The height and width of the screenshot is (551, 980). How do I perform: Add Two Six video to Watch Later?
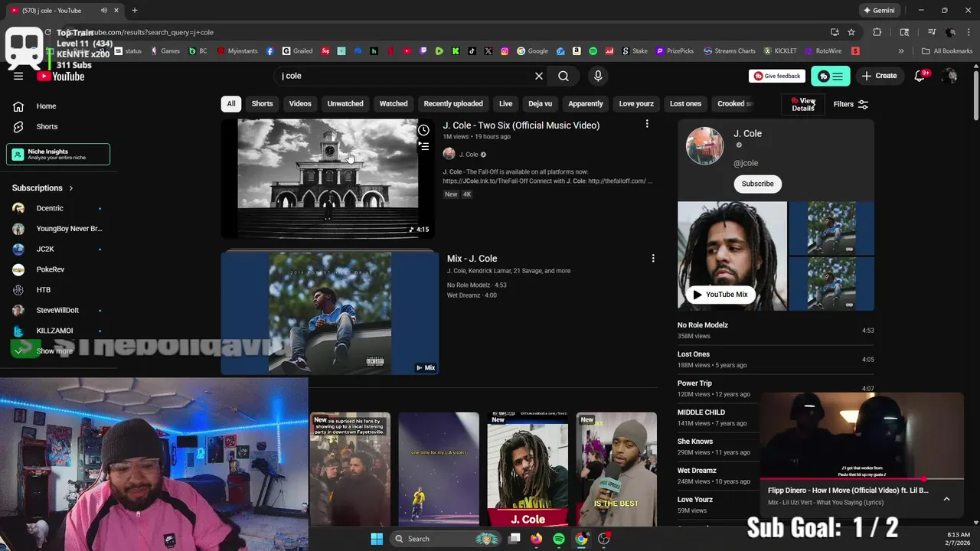click(x=423, y=130)
